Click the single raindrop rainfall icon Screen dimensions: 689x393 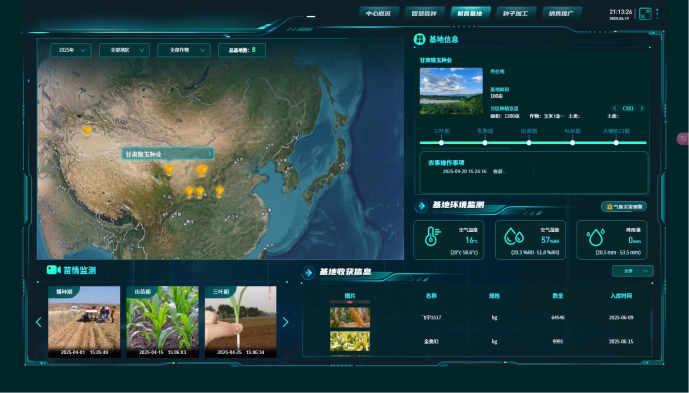[x=595, y=237]
